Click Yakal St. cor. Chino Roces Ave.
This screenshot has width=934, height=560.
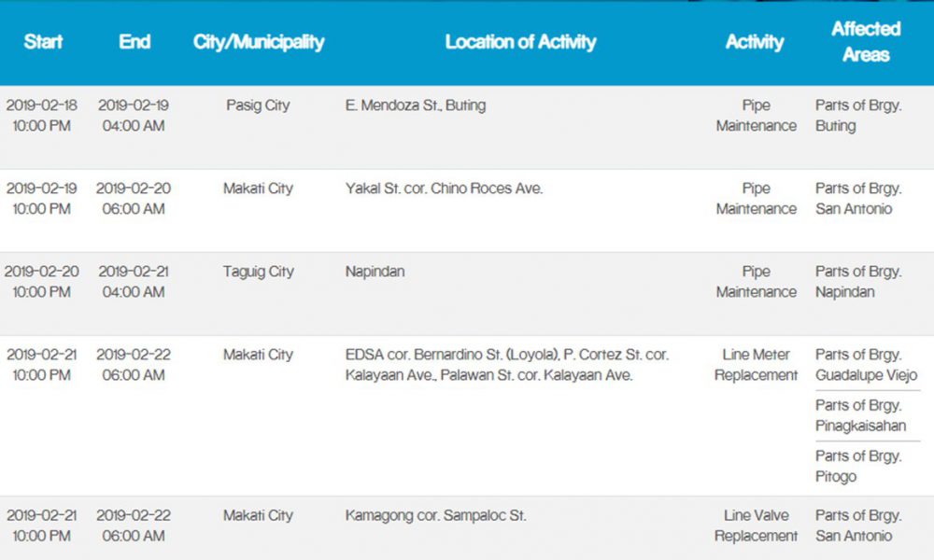tap(444, 189)
